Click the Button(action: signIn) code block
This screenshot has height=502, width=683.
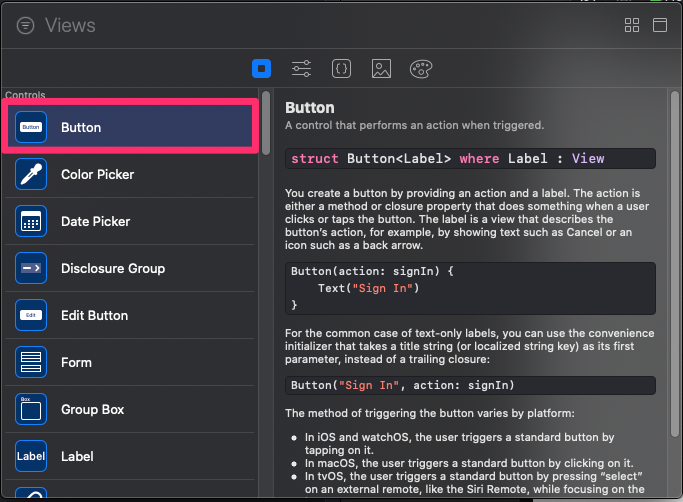(x=470, y=288)
